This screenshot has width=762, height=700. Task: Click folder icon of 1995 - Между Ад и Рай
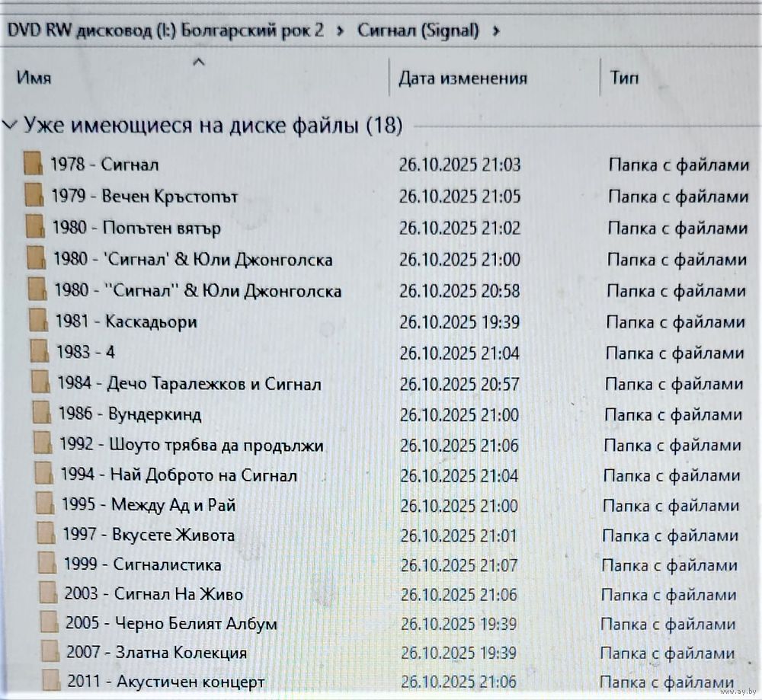[45, 505]
